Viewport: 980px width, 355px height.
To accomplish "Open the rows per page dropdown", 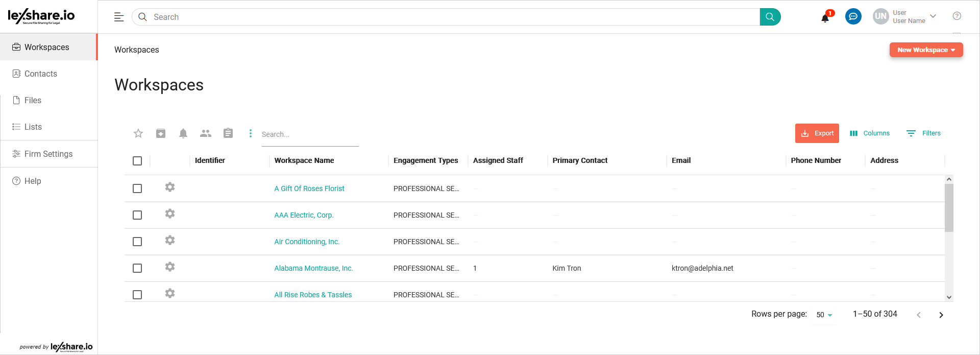I will (824, 315).
